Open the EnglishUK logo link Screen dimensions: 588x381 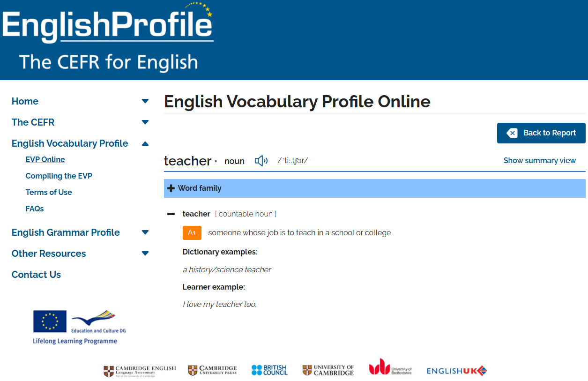[456, 370]
